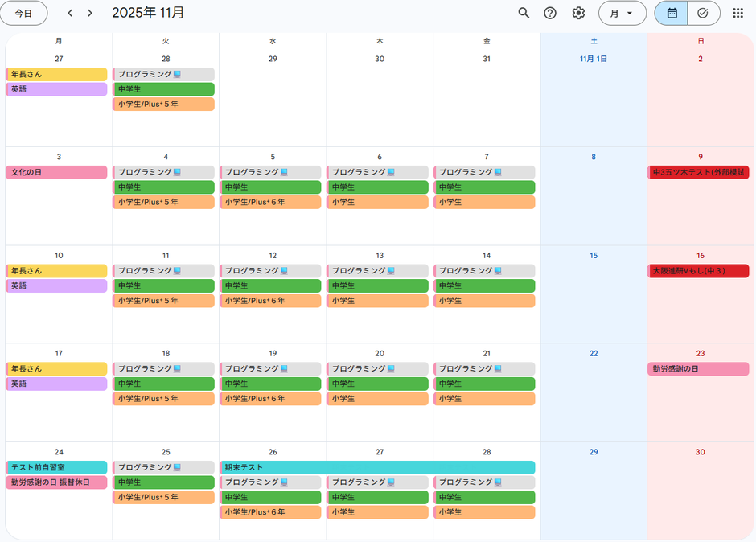Open the 英語 event on the 10th
The width and height of the screenshot is (756, 542).
click(56, 286)
